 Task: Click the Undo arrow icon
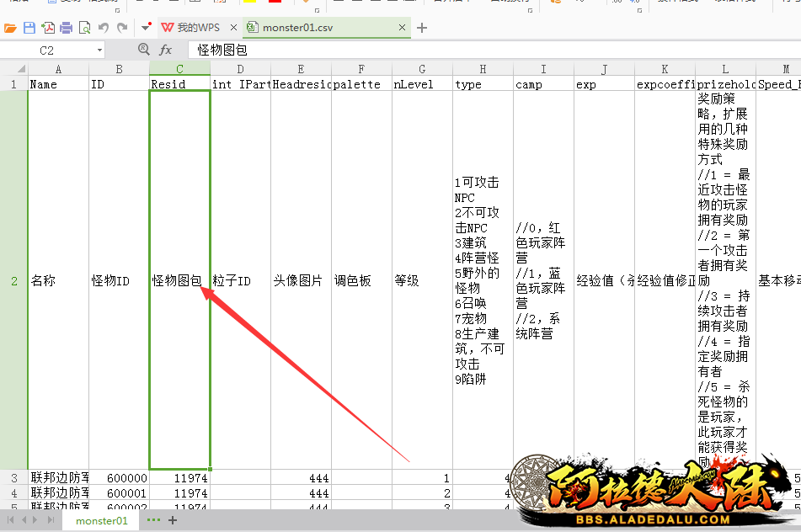tap(104, 28)
